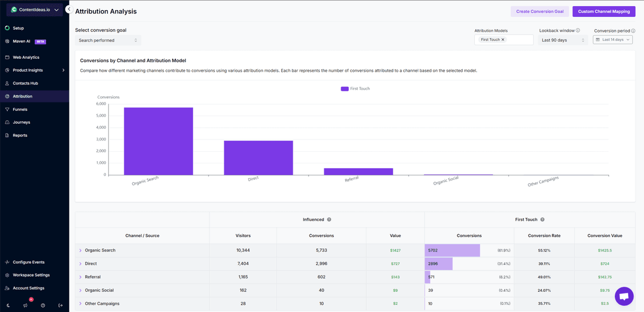The image size is (644, 312).
Task: Click the Create Conversion Goal button
Action: tap(539, 11)
